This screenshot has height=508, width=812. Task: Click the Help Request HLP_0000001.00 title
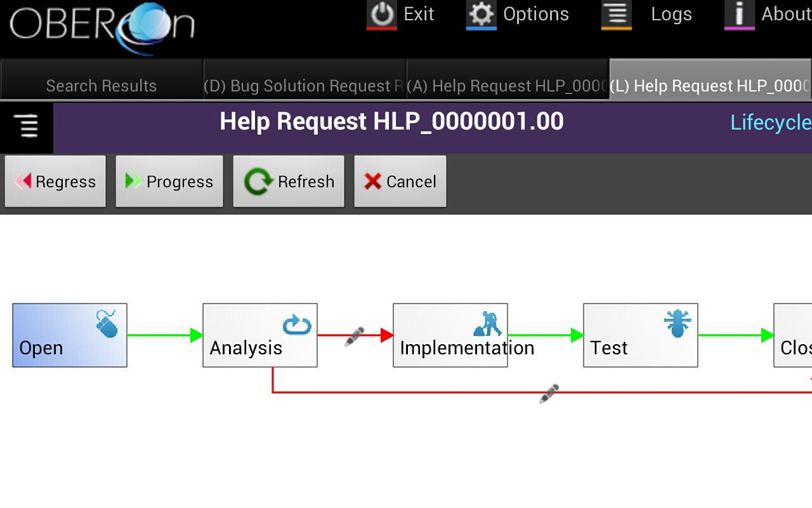click(391, 121)
